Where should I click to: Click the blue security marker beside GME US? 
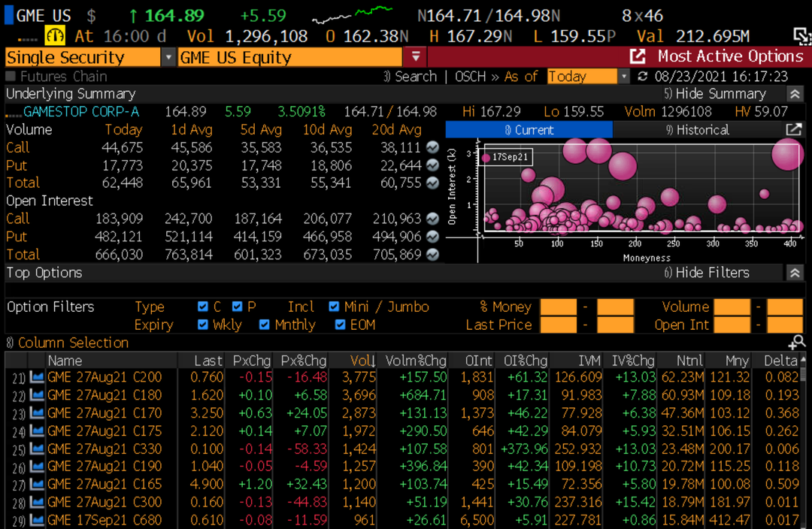pos(9,15)
